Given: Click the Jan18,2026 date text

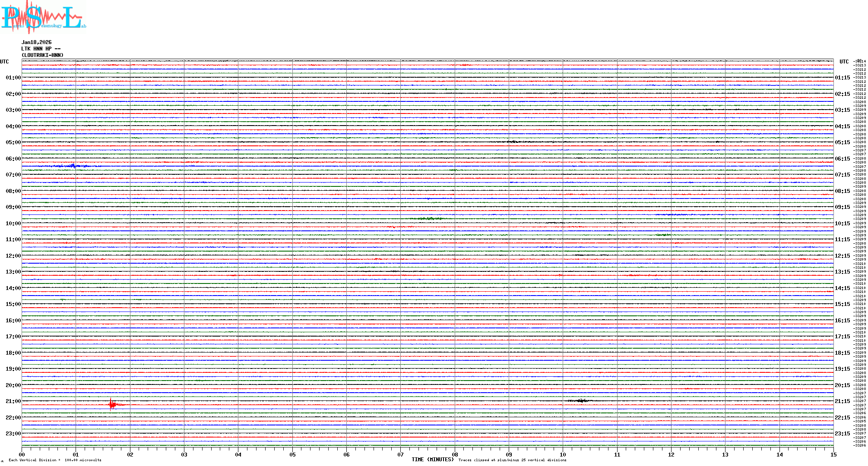Looking at the screenshot, I should [37, 42].
